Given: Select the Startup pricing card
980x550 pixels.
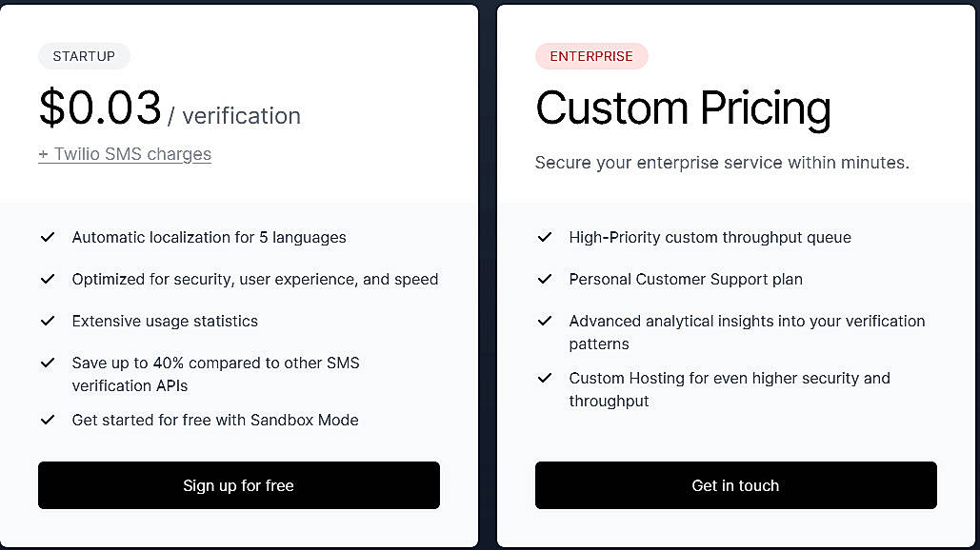Looking at the screenshot, I should (x=239, y=276).
